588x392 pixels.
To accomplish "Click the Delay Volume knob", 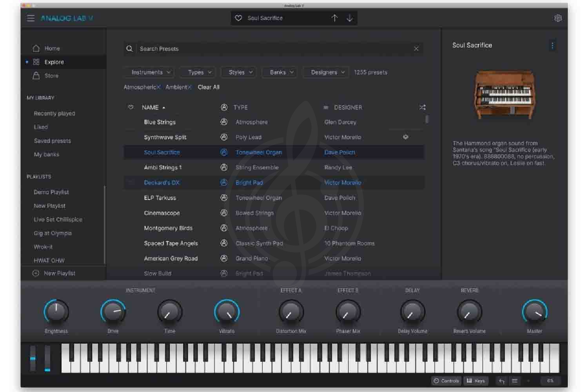I will click(x=413, y=312).
